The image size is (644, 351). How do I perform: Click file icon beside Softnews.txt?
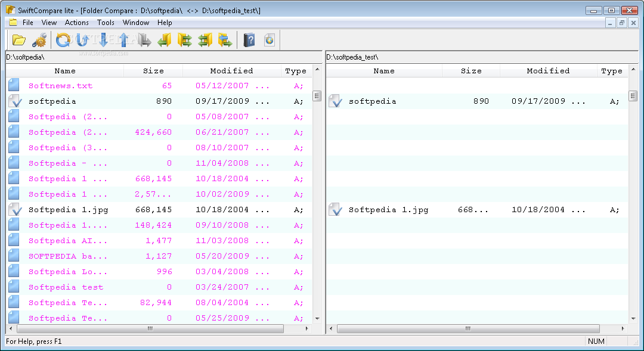tap(14, 85)
